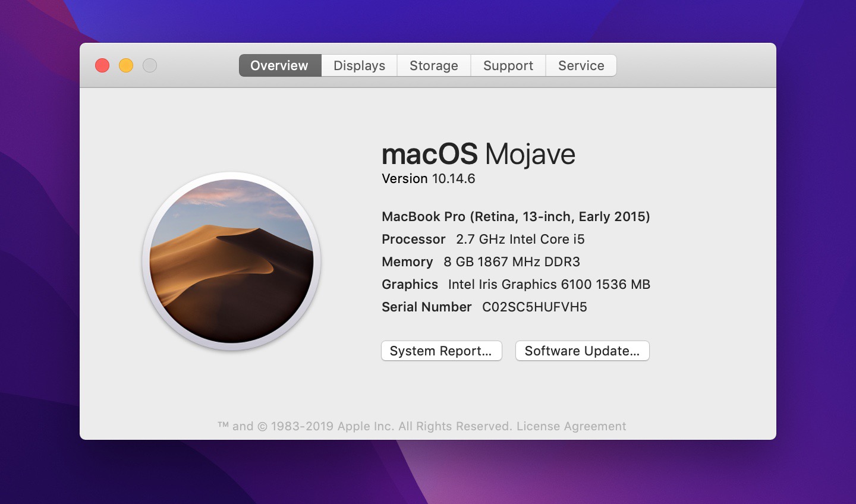The width and height of the screenshot is (856, 504).
Task: Open the License Agreement link
Action: tap(571, 426)
